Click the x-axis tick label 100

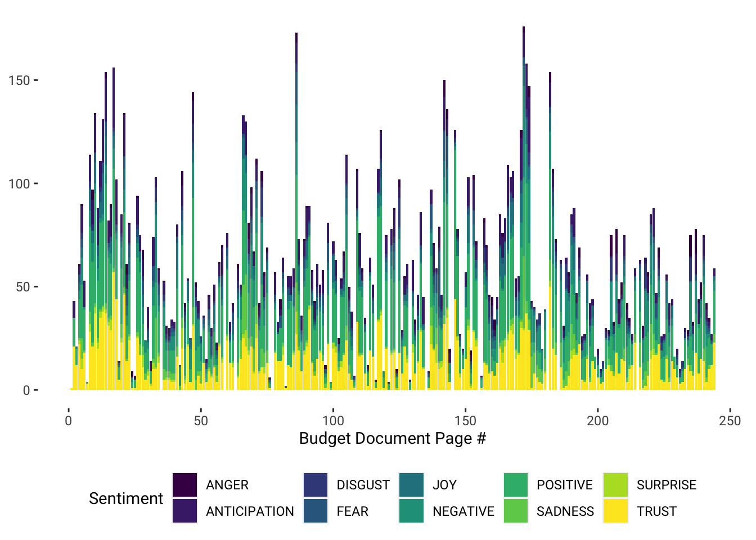(x=333, y=421)
